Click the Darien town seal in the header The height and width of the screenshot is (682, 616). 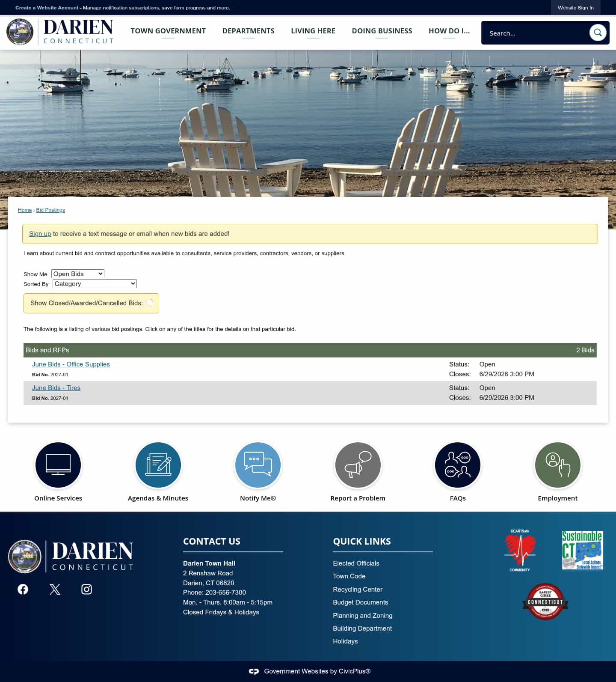(20, 32)
